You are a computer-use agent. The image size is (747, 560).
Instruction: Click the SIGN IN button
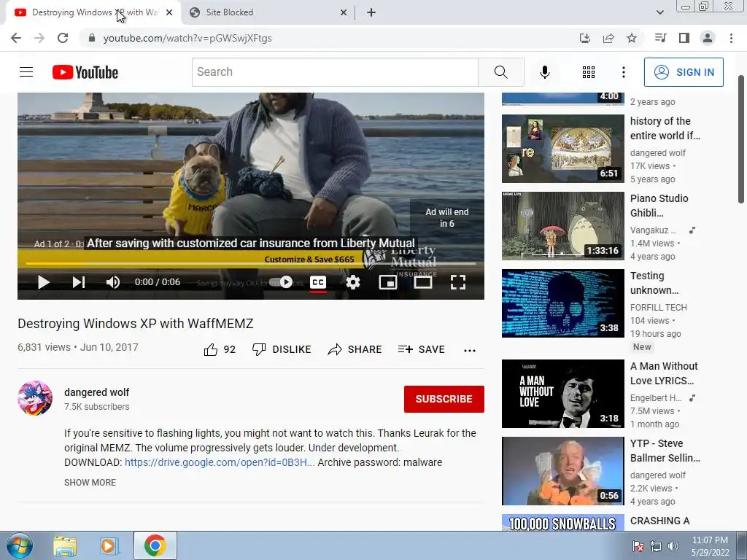point(684,72)
